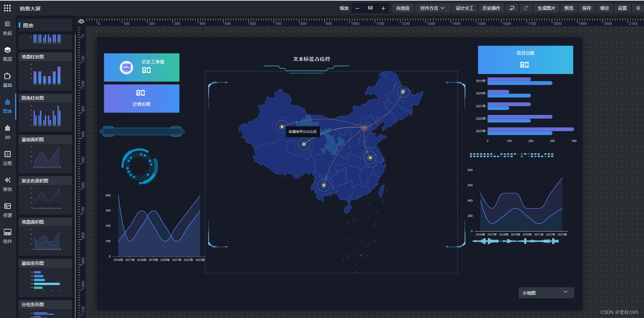Click the 设计分工 button
The width and height of the screenshot is (644, 318).
coord(464,8)
